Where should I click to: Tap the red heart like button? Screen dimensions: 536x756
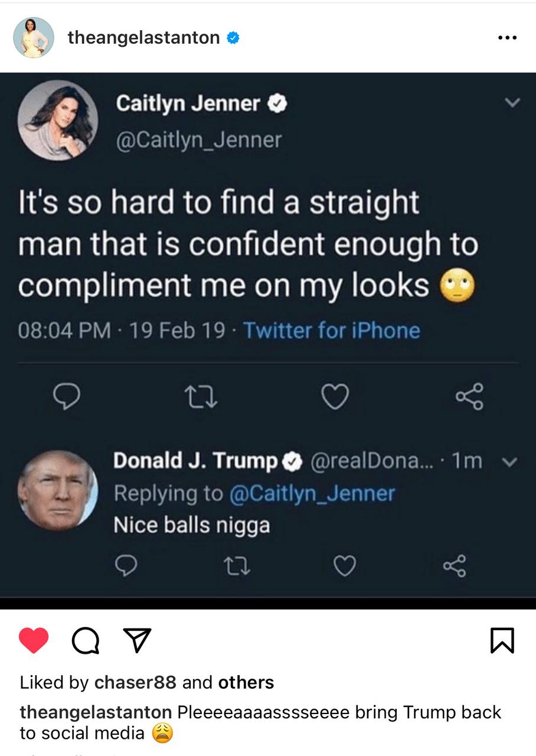point(34,640)
